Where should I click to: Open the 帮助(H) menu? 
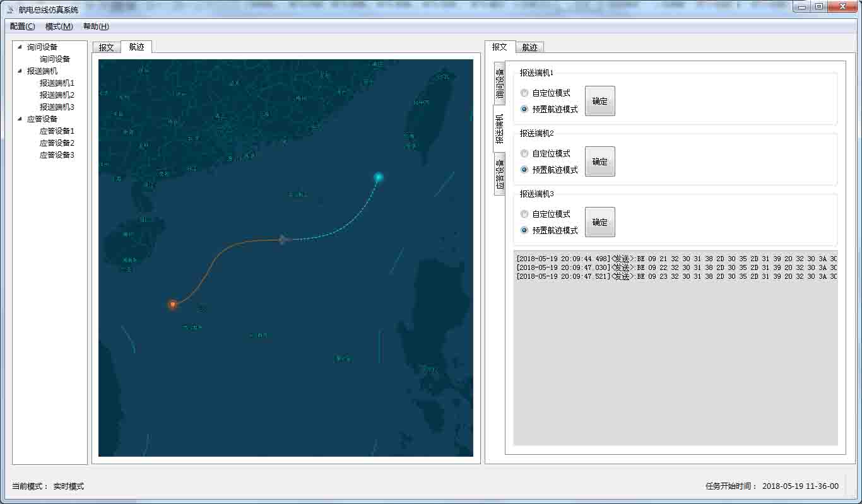96,26
